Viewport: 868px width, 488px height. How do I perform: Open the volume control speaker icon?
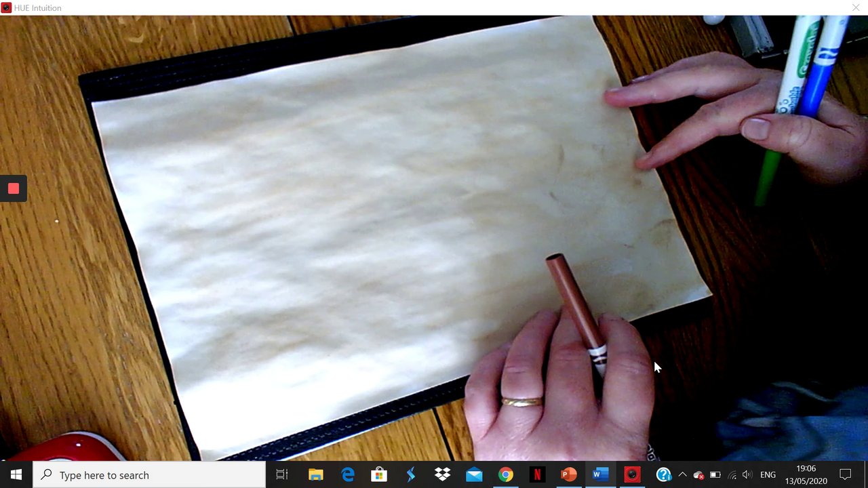tap(747, 475)
